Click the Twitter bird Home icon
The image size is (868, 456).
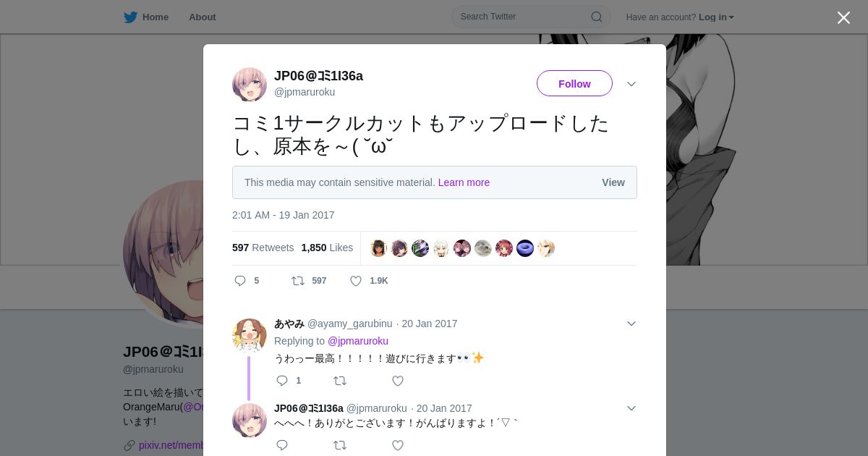coord(130,17)
